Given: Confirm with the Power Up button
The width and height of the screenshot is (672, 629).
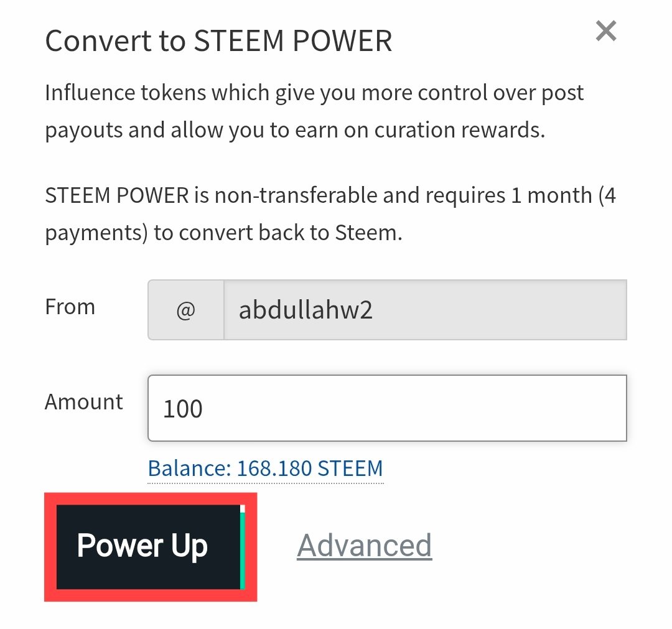Looking at the screenshot, I should (x=148, y=547).
